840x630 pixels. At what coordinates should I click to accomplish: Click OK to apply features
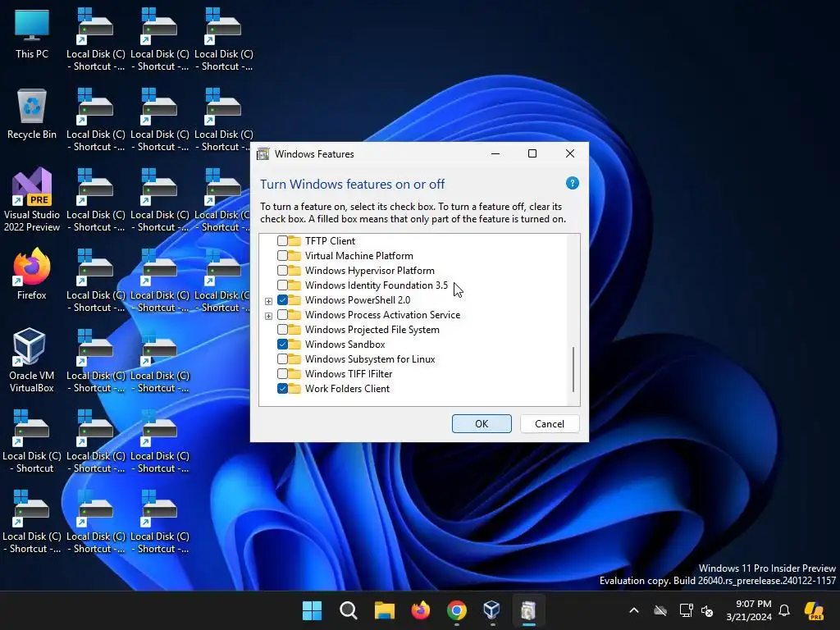[482, 424]
